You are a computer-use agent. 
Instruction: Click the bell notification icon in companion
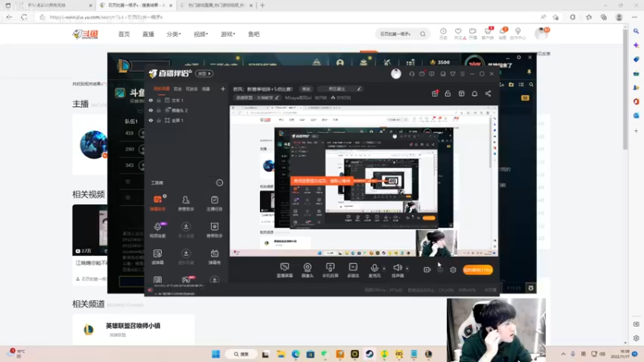(x=474, y=93)
